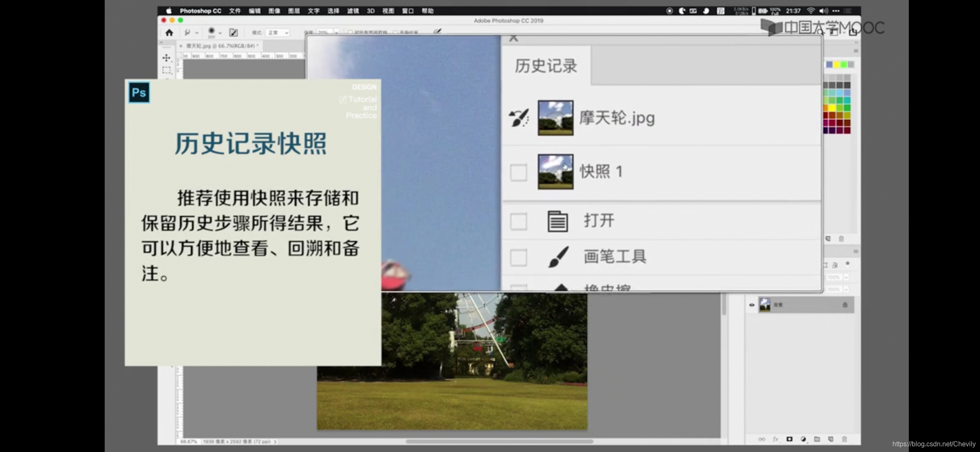980x452 pixels.
Task: Open swatches panel menu icon
Action: coord(856,51)
